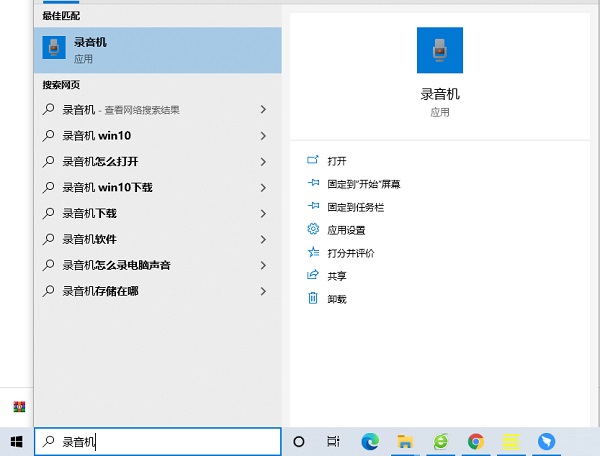Select 打开 in the app actions

tap(336, 160)
